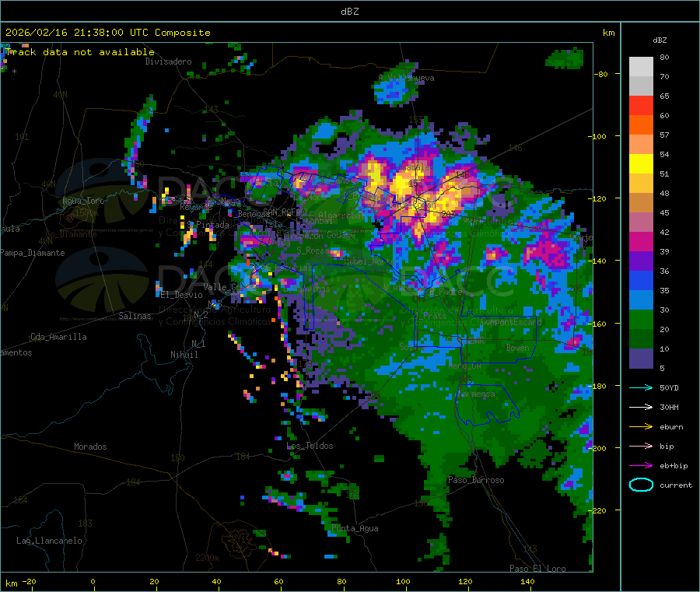This screenshot has width=700, height=592.
Task: Select the bright yellow swatch below 54 dBZ
Action: 641,164
